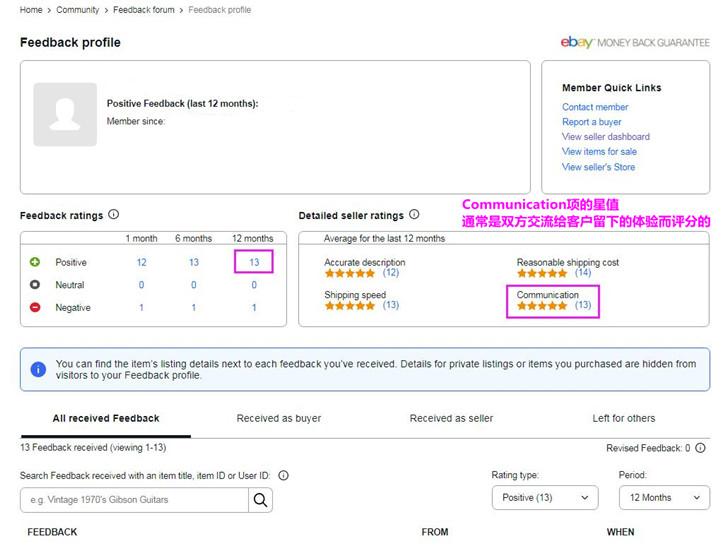Click the info icon beside search label

coord(284,476)
